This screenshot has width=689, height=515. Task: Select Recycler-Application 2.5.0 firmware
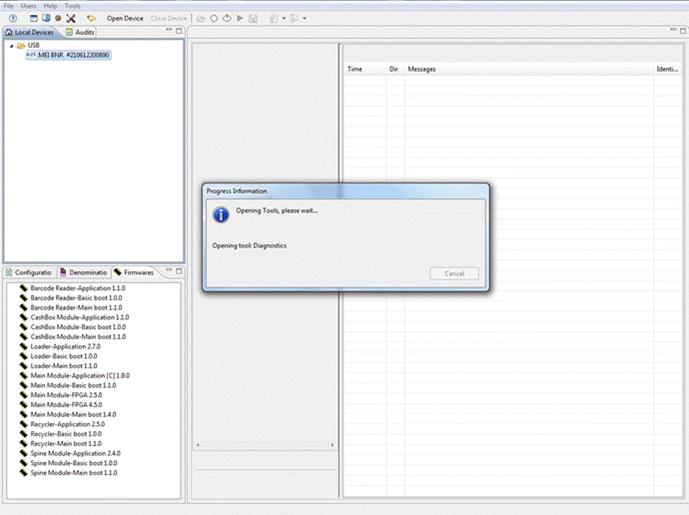(x=62, y=424)
